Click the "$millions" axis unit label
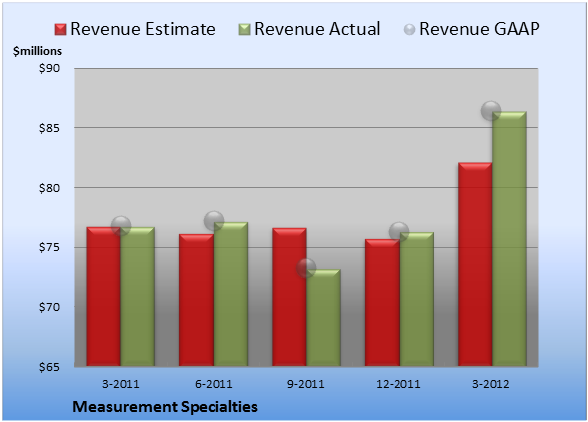The width and height of the screenshot is (588, 422). tap(37, 51)
